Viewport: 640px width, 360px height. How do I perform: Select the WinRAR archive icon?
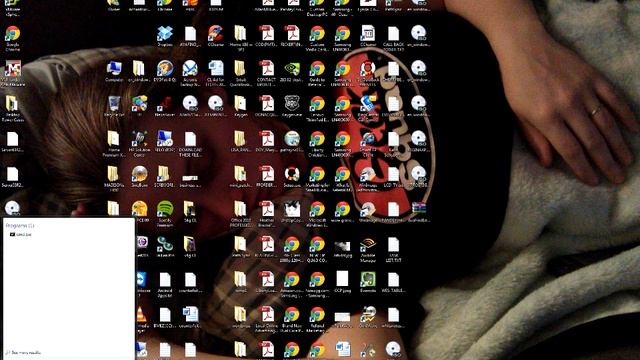coord(418,211)
